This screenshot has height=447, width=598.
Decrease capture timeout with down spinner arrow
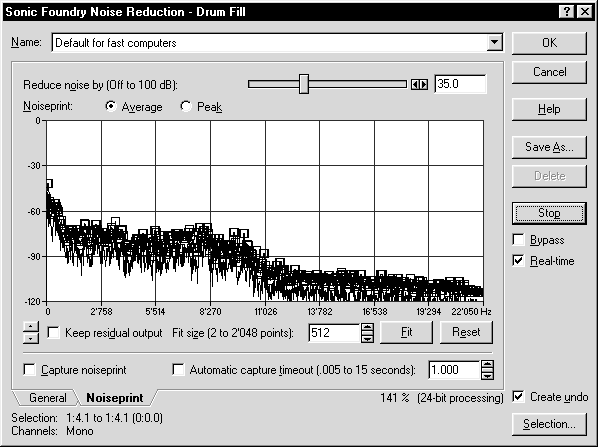click(x=487, y=375)
